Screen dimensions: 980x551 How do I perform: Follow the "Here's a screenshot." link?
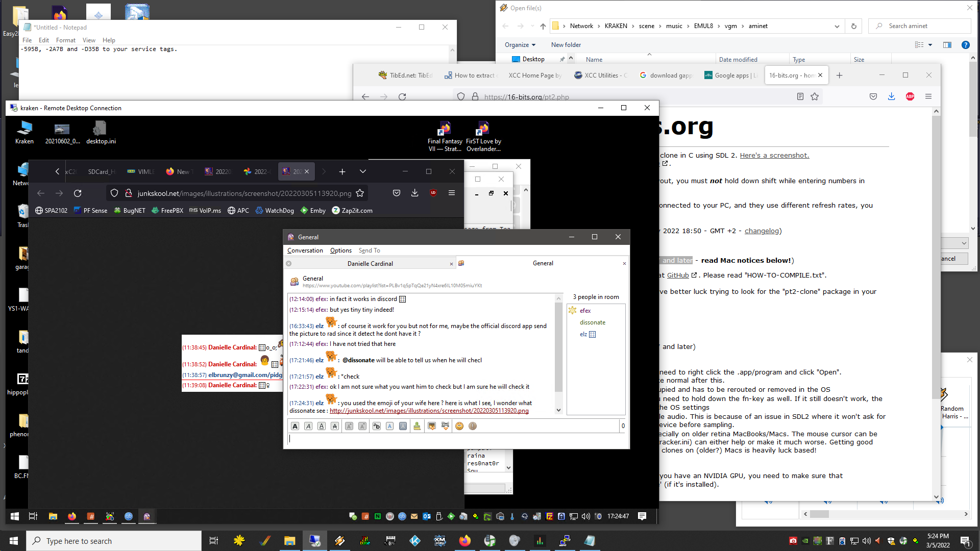point(774,156)
